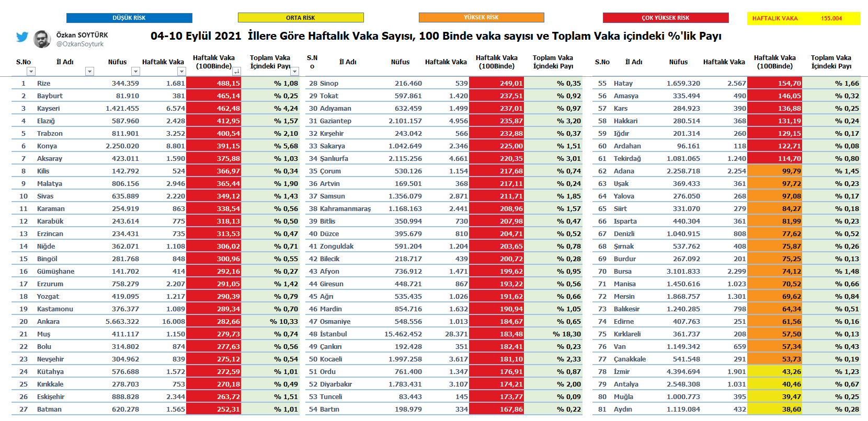Image resolution: width=868 pixels, height=421 pixels.
Task: Open the Özkan SOYTÜRK name link
Action: click(82, 35)
